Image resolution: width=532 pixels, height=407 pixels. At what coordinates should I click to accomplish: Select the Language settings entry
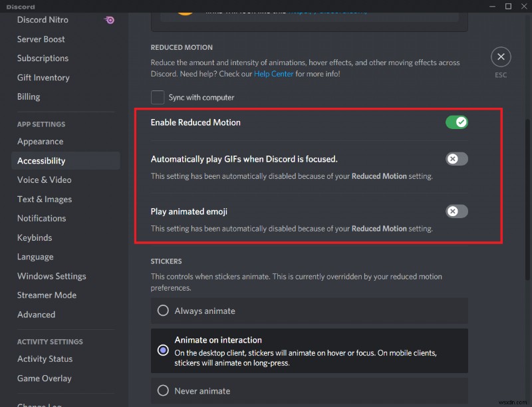[35, 257]
